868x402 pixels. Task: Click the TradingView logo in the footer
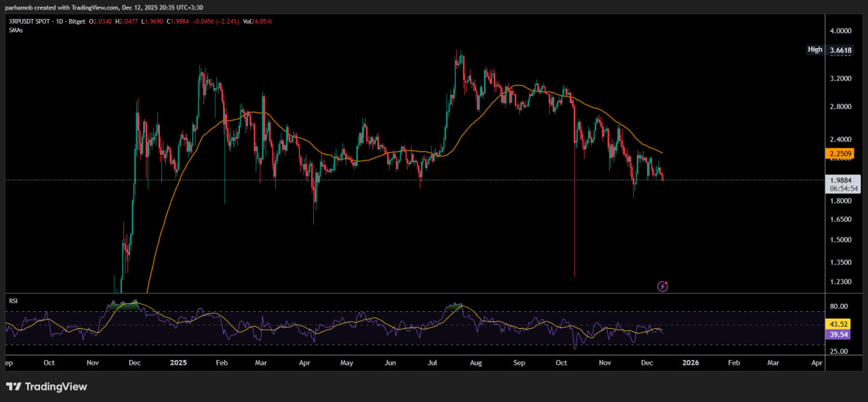[x=46, y=387]
